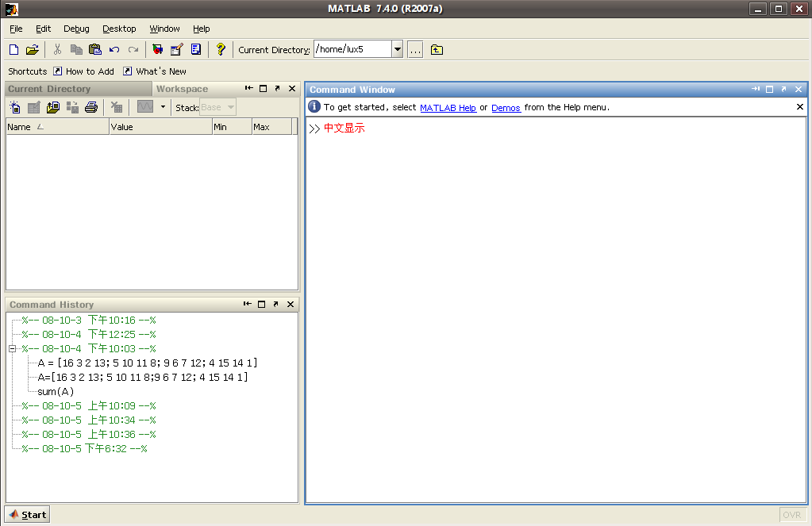The height and width of the screenshot is (526, 812).
Task: Open selected variable in Workspace toolbar
Action: [x=33, y=107]
